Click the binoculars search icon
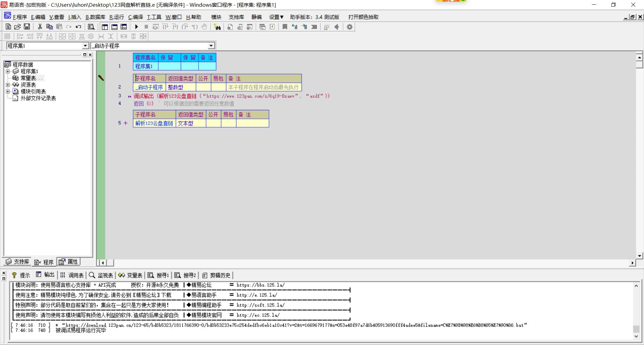Screen dimensions: 644x345 point(217,27)
